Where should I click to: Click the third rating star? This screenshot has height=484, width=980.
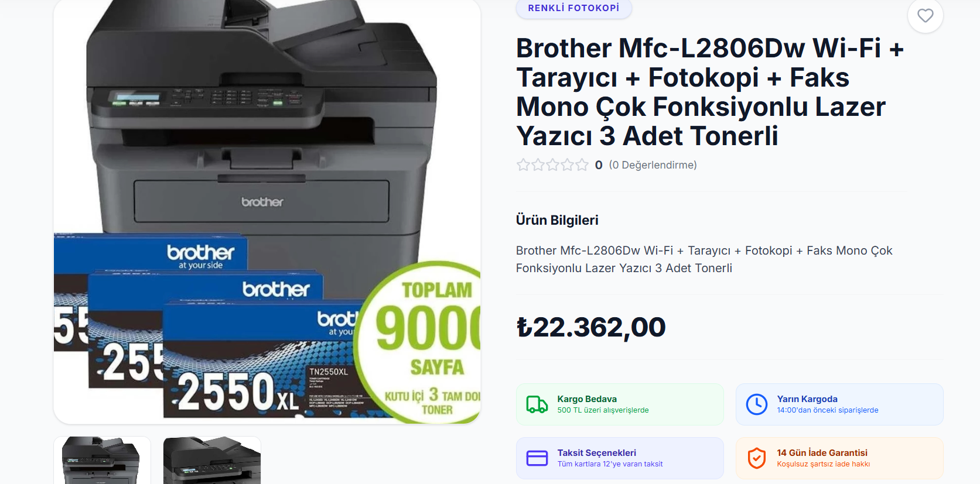coord(552,165)
